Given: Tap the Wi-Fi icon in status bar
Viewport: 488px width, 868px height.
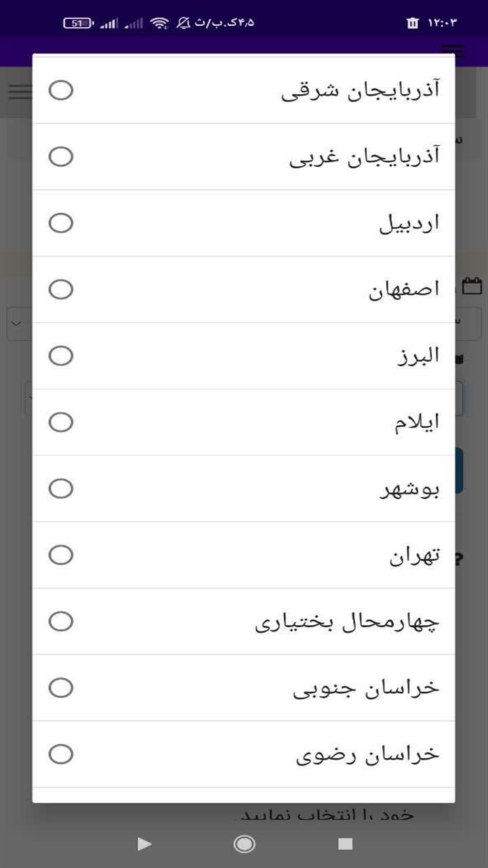Looking at the screenshot, I should 160,23.
